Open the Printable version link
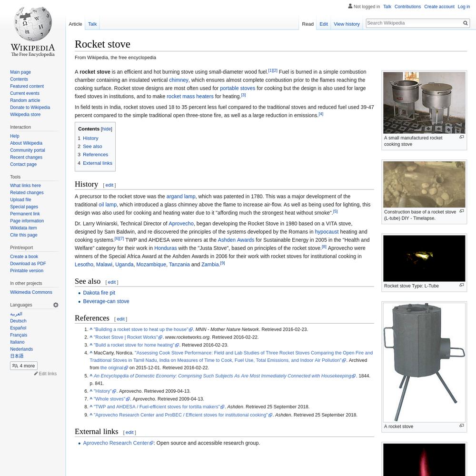The width and height of the screenshot is (476, 476). click(x=27, y=270)
